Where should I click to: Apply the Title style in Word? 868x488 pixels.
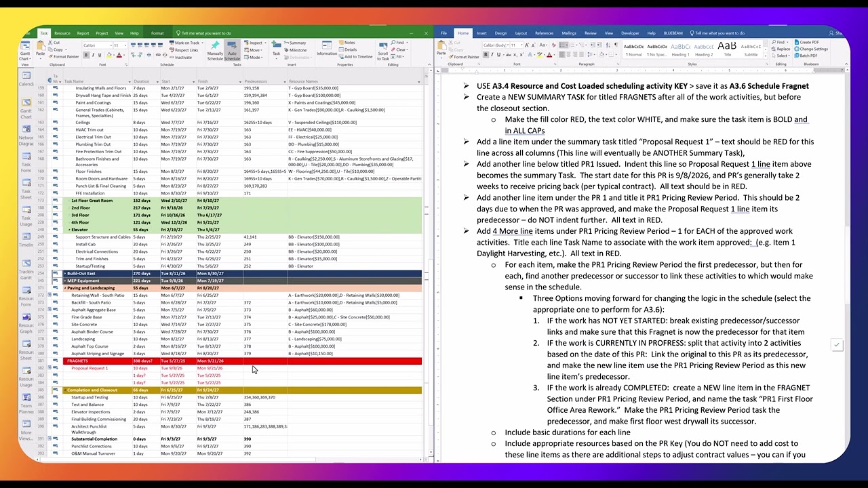(727, 49)
